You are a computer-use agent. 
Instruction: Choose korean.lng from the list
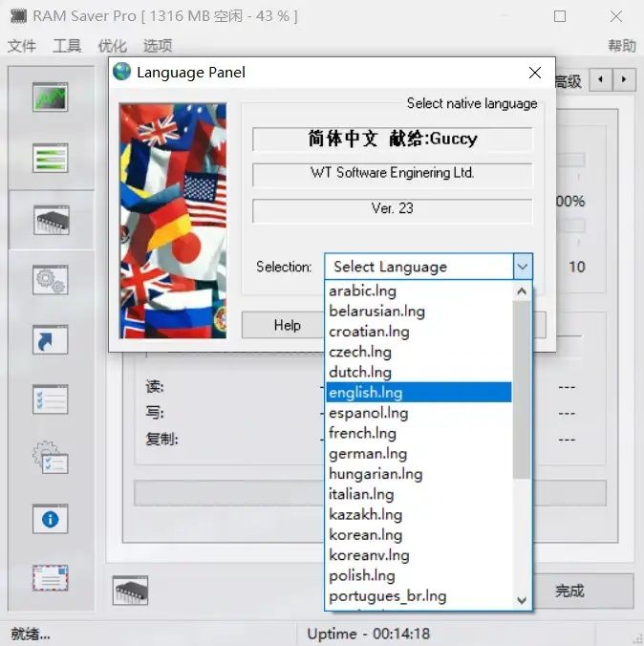[419, 535]
